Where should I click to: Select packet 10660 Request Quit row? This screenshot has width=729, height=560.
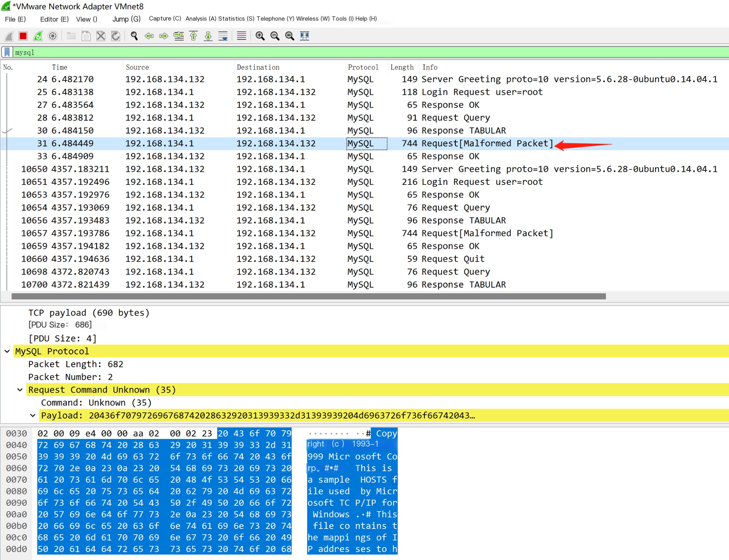(364, 259)
